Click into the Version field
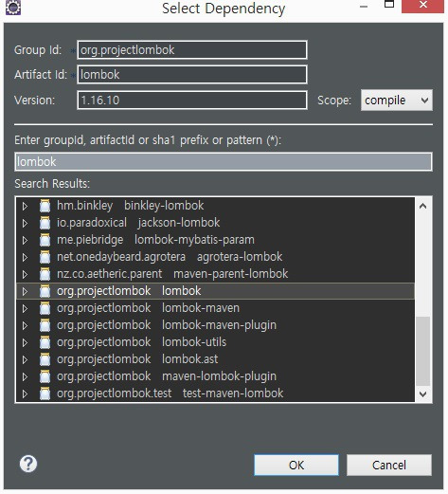Screen dimensions: 448x494 [x=192, y=101]
